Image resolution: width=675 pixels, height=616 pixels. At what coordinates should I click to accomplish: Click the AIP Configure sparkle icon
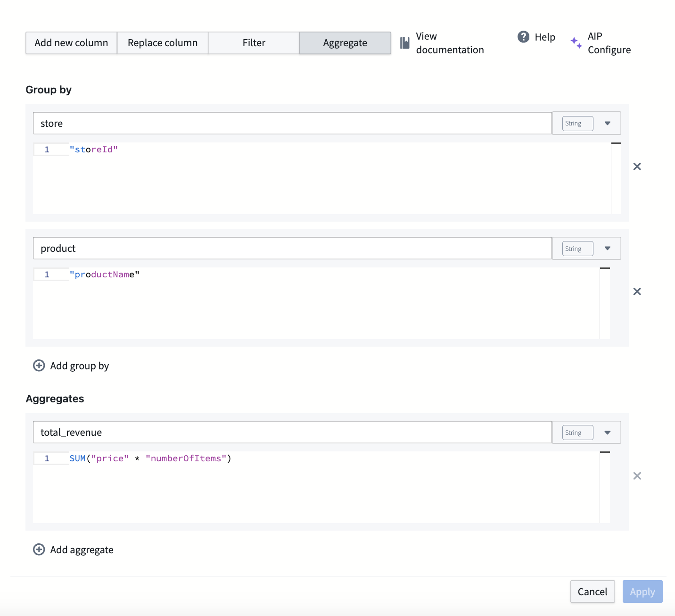pos(576,42)
